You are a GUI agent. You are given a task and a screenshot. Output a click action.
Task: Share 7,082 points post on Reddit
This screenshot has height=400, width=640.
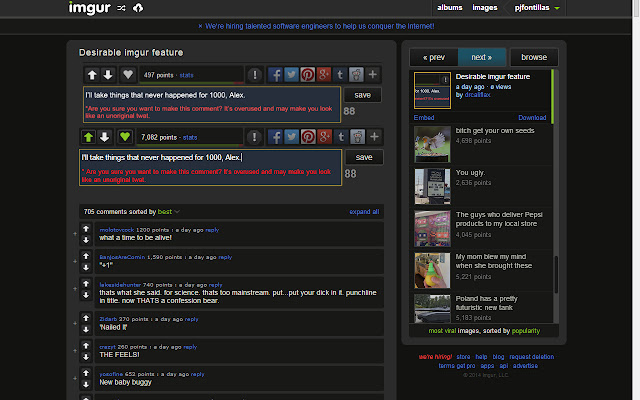pos(357,137)
